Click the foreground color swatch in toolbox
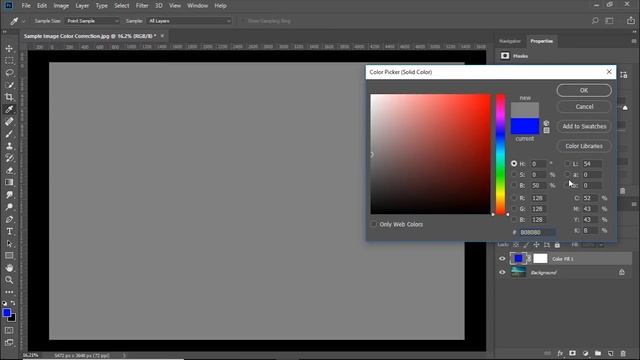640x360 pixels. pos(7,313)
